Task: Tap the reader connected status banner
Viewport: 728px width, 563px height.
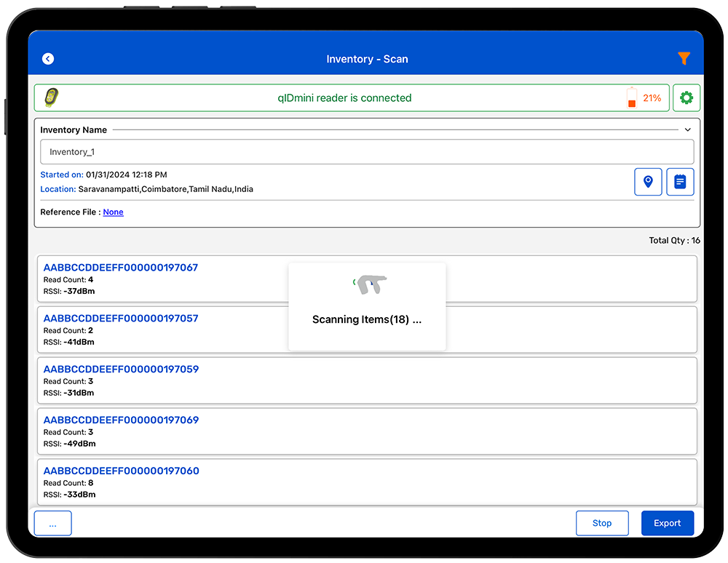Action: (344, 98)
